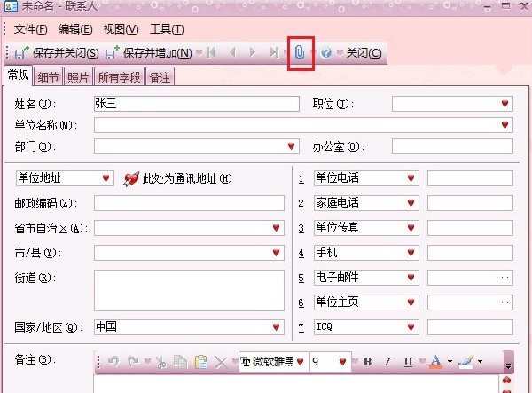Viewport: 532px width, 393px height.
Task: Toggle 此处为通讯地址 heart checkbox
Action: (131, 179)
